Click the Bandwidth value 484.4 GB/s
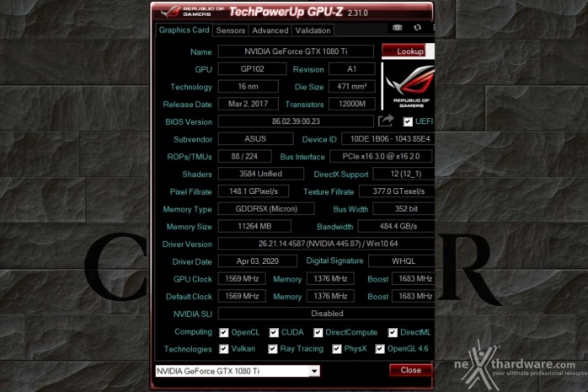Screen dimensions: 588x392 (x=397, y=226)
